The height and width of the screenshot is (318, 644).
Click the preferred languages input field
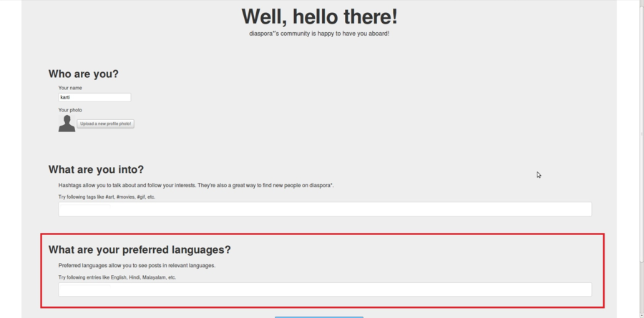coord(325,289)
